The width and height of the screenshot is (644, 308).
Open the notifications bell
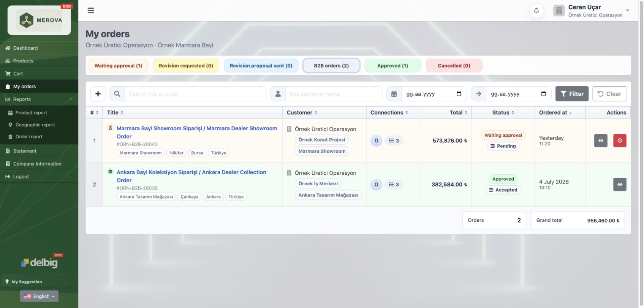point(536,11)
